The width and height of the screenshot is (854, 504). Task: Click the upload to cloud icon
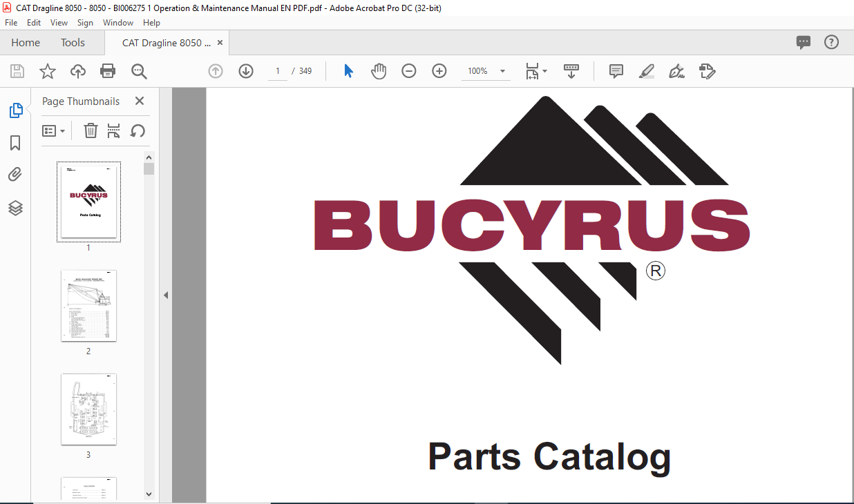(x=78, y=71)
